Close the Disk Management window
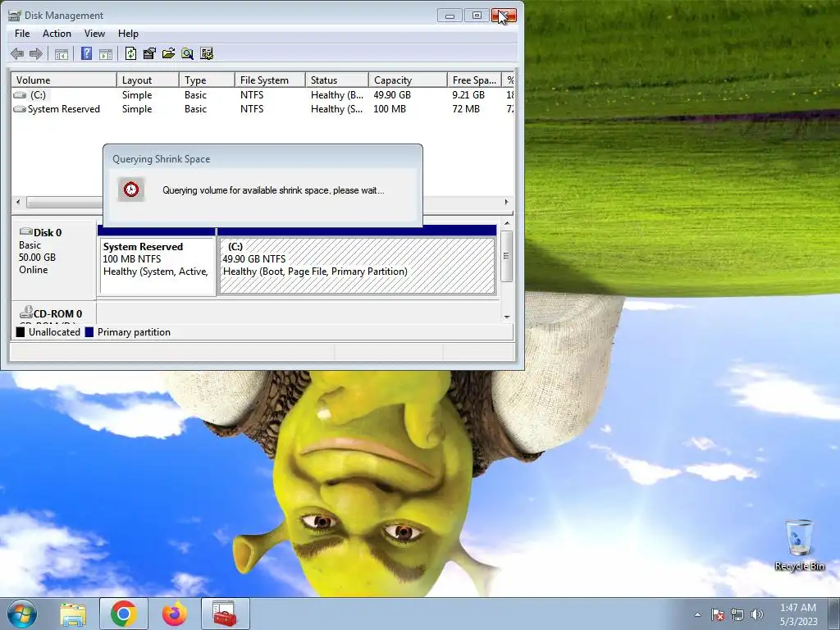The width and height of the screenshot is (840, 630). click(x=504, y=16)
